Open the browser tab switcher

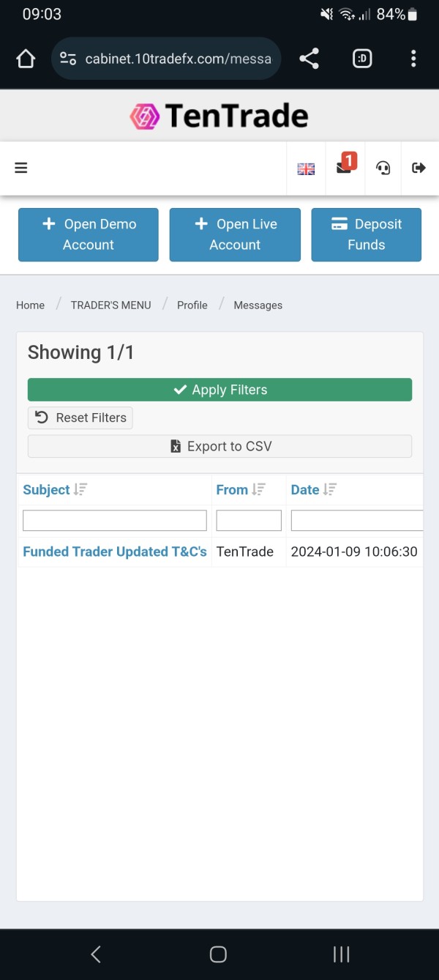click(362, 59)
